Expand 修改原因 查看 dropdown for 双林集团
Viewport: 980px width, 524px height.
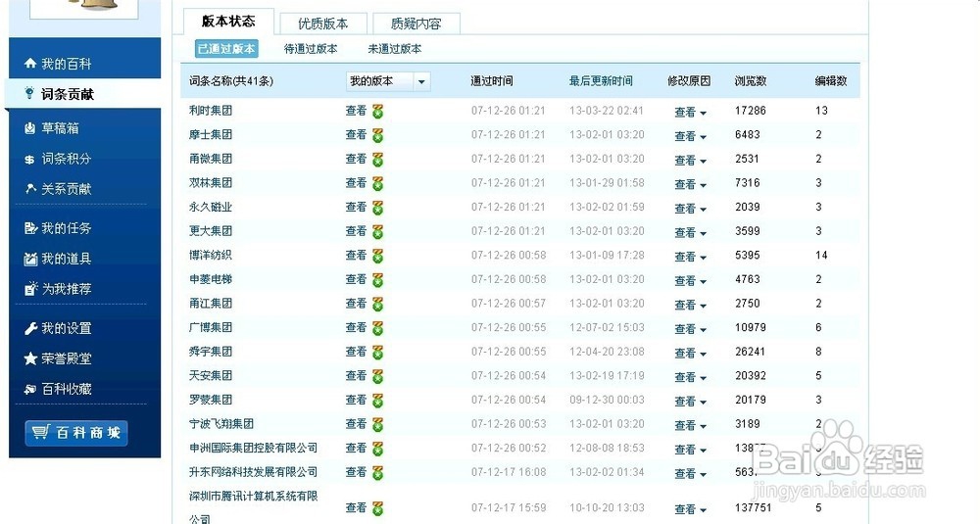click(690, 184)
